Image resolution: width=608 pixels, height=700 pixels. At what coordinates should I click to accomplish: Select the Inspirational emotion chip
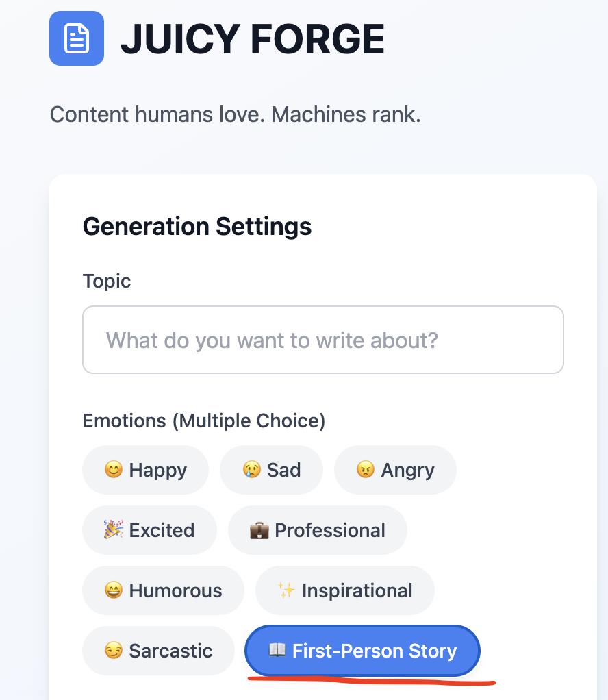click(344, 590)
